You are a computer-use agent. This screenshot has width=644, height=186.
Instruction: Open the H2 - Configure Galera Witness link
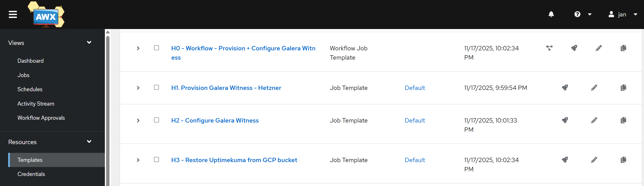[215, 120]
